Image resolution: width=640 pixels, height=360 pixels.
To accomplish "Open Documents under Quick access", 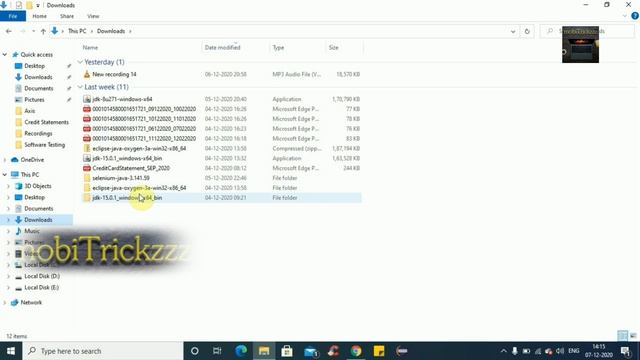I will (39, 89).
